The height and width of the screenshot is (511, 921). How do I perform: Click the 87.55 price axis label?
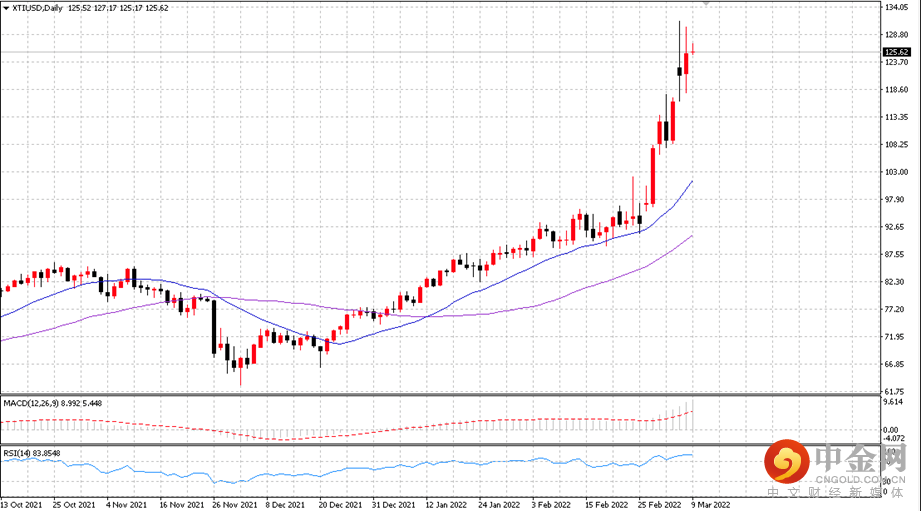click(x=895, y=254)
